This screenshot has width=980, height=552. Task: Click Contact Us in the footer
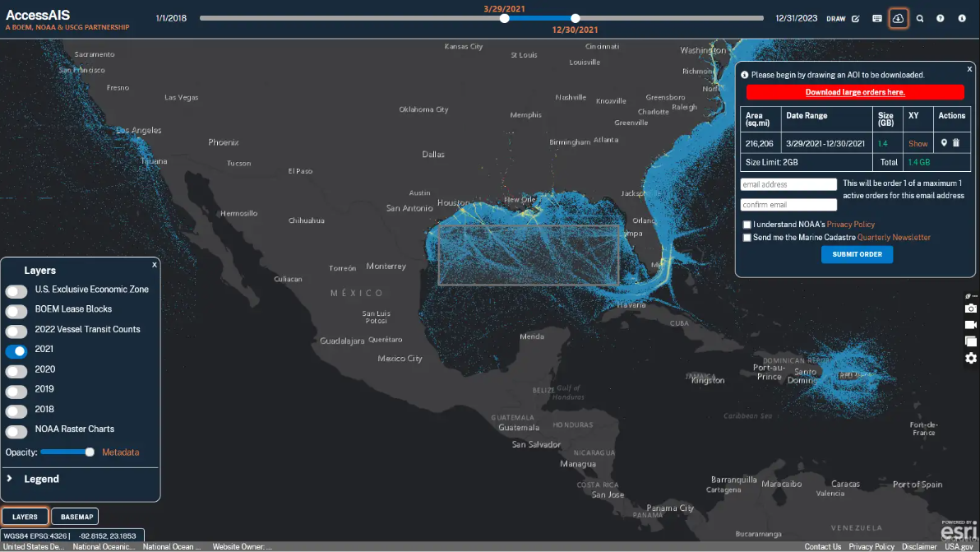pos(822,547)
